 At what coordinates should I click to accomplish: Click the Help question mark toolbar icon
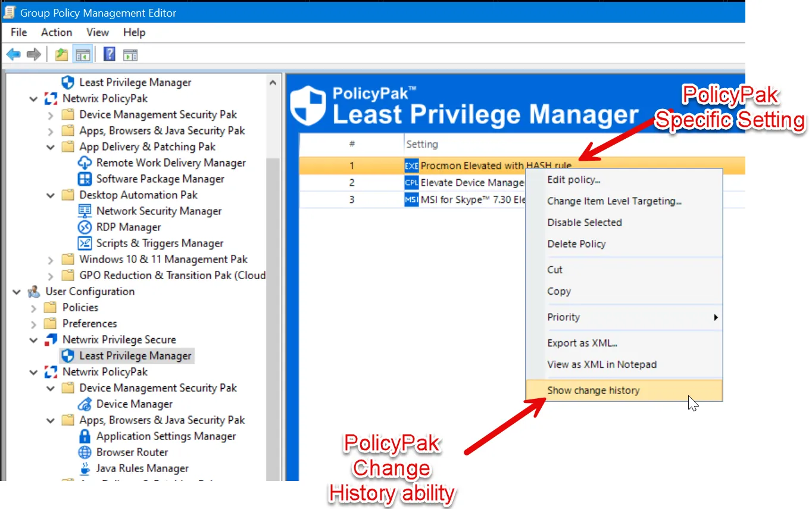coord(109,55)
